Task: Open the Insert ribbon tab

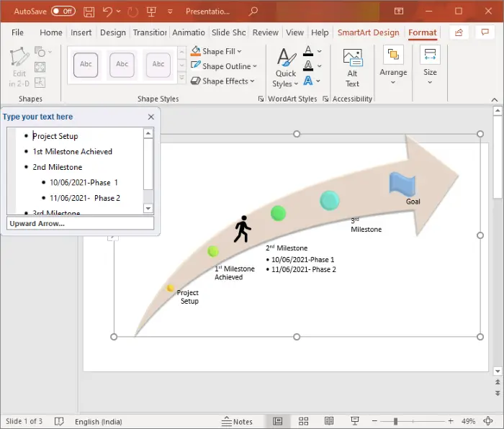Action: pos(81,32)
